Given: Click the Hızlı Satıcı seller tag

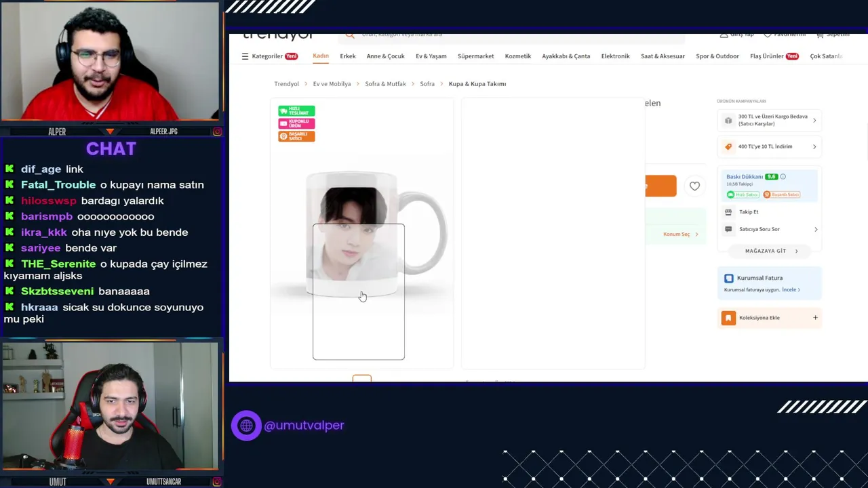Looking at the screenshot, I should 743,195.
